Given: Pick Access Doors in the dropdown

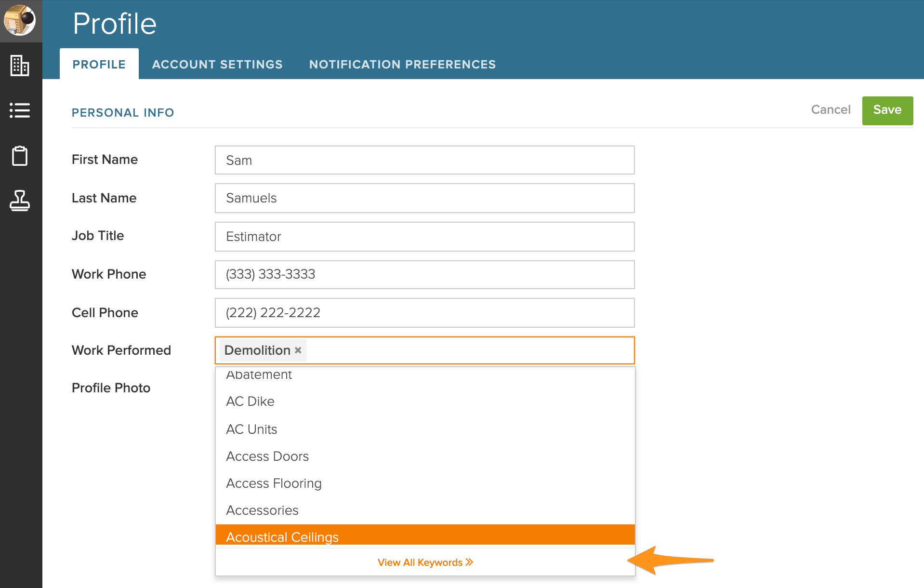Looking at the screenshot, I should (x=425, y=456).
